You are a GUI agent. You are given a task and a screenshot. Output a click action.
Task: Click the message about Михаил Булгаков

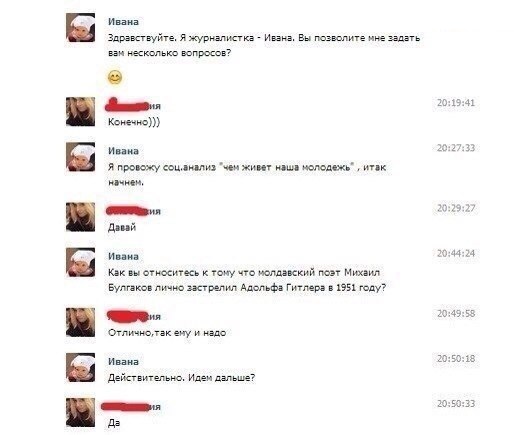(x=247, y=280)
